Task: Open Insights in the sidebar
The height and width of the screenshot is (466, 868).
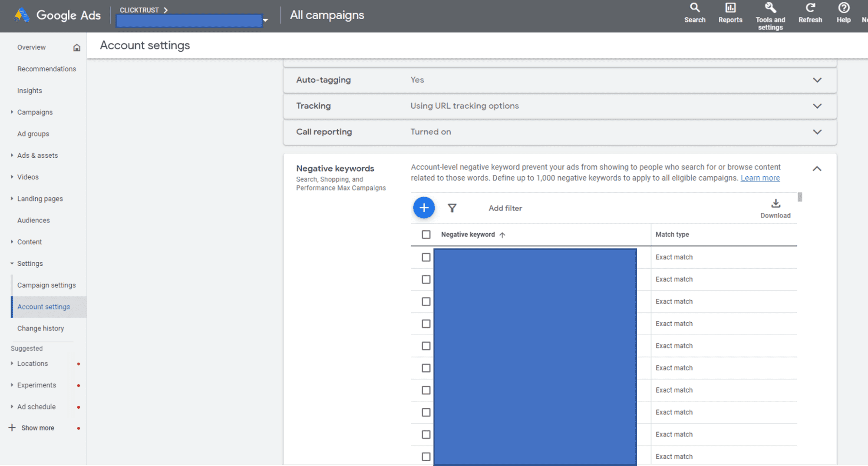Action: [x=30, y=91]
